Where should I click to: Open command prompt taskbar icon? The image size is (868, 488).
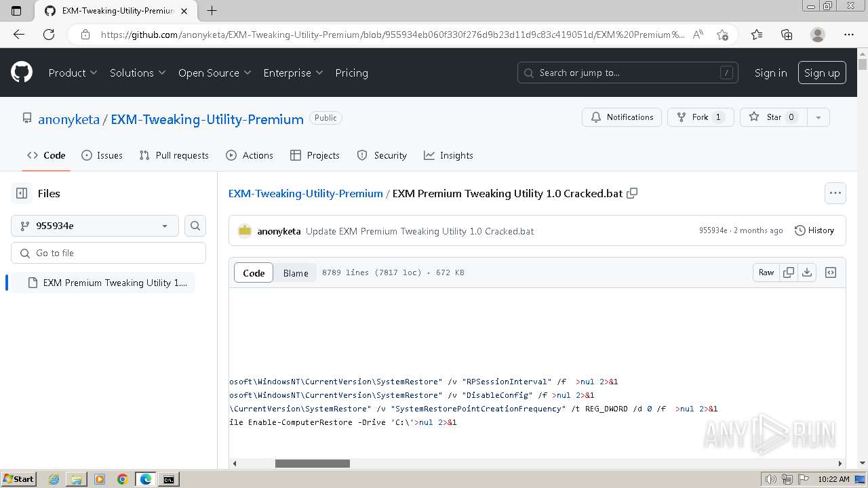pos(168,479)
